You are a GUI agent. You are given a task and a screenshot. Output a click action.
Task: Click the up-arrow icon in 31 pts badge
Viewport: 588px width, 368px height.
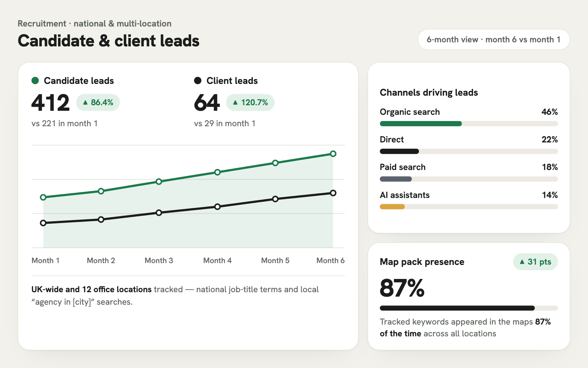tap(522, 262)
